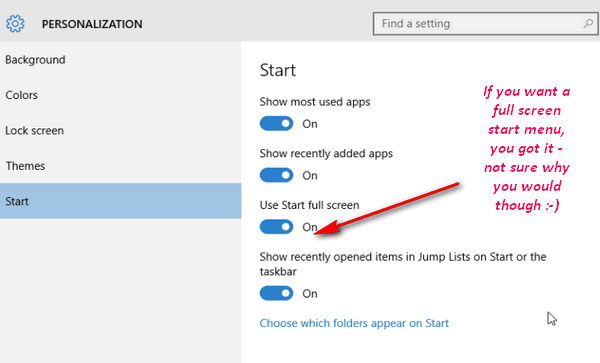
Task: Open the Background settings page
Action: pyautogui.click(x=121, y=60)
